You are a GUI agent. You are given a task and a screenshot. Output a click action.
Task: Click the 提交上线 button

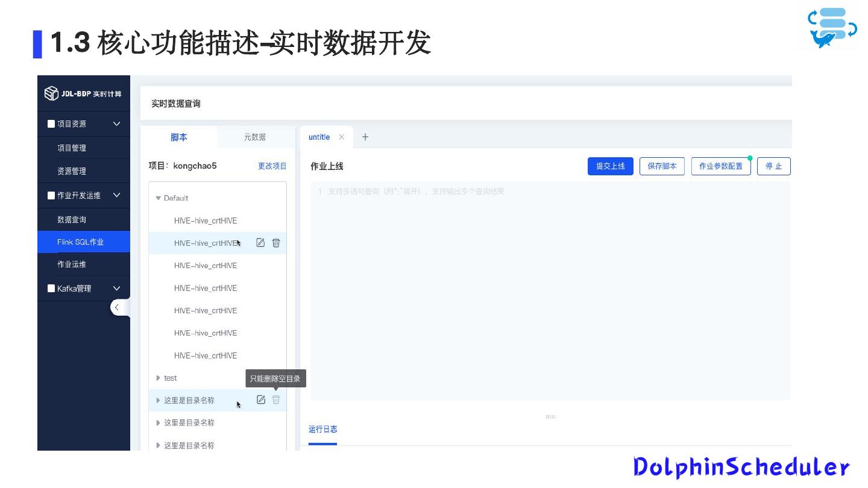point(610,166)
